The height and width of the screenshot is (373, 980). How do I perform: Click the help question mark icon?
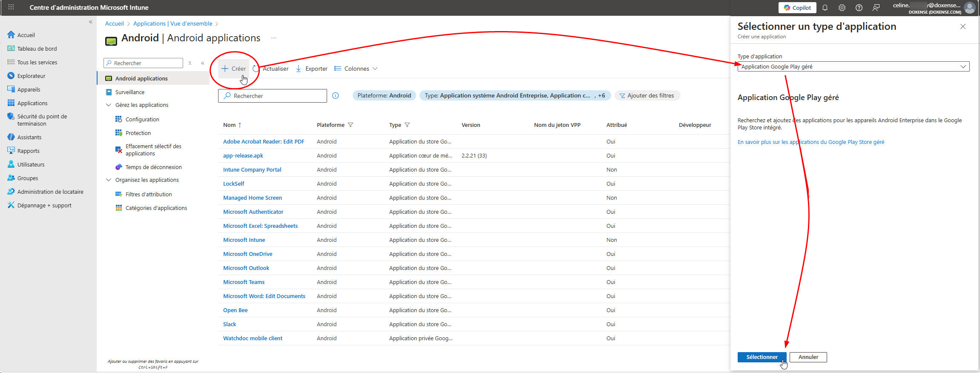tap(859, 8)
